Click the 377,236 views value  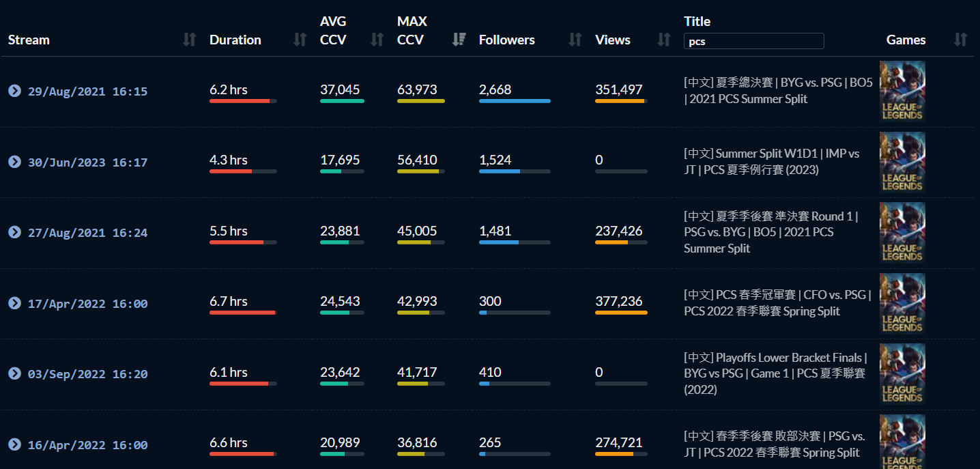(619, 301)
